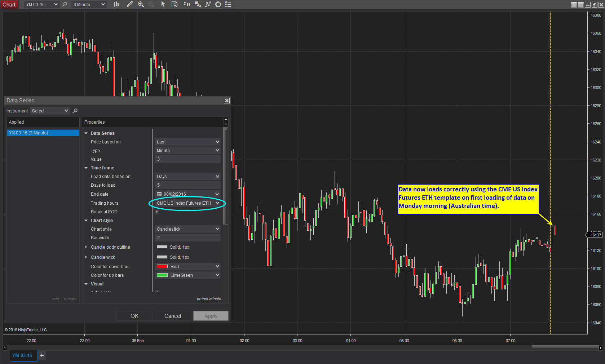Select YM 03-16 (3 Minute) applied series
The width and height of the screenshot is (605, 364).
pos(43,133)
